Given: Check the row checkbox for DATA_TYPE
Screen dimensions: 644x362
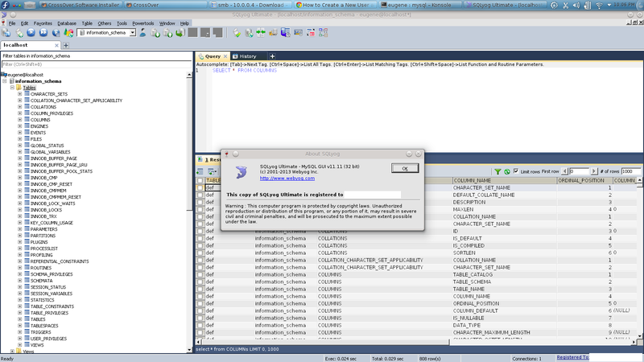Looking at the screenshot, I should tap(200, 326).
